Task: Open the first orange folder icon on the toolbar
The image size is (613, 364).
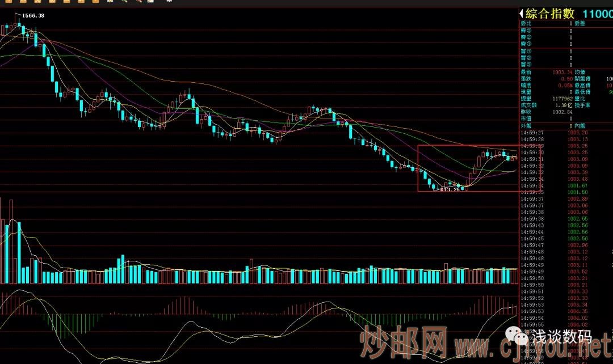Action: click(x=10, y=2)
